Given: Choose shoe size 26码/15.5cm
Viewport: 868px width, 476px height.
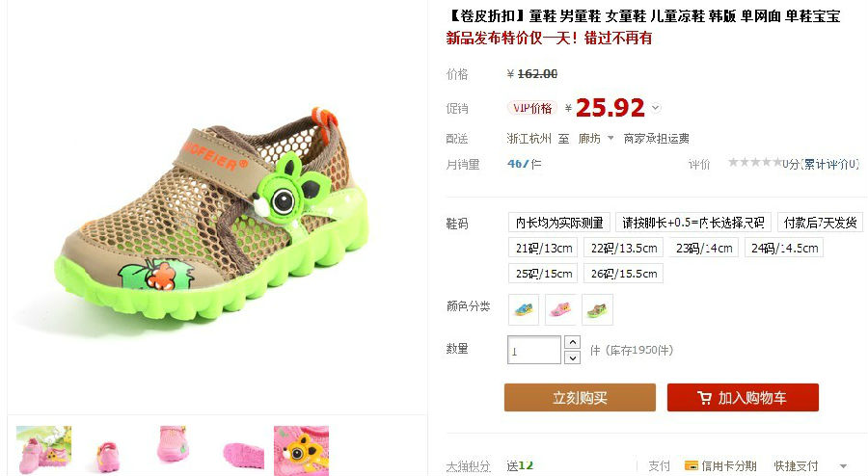Looking at the screenshot, I should (x=623, y=274).
